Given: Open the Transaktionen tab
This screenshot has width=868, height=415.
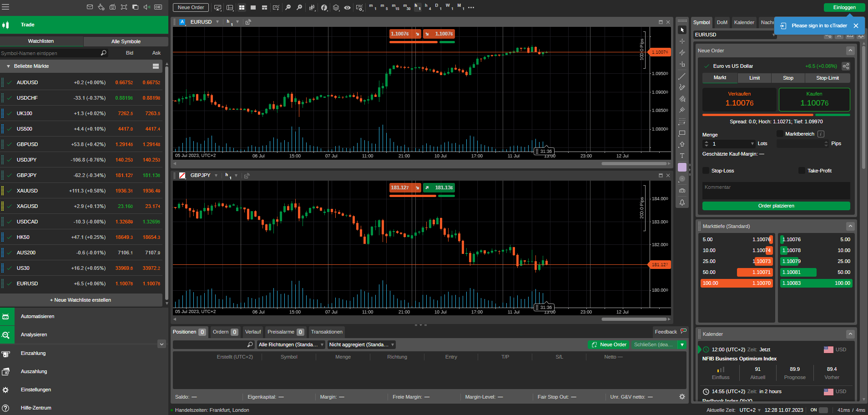Looking at the screenshot, I should (x=327, y=332).
